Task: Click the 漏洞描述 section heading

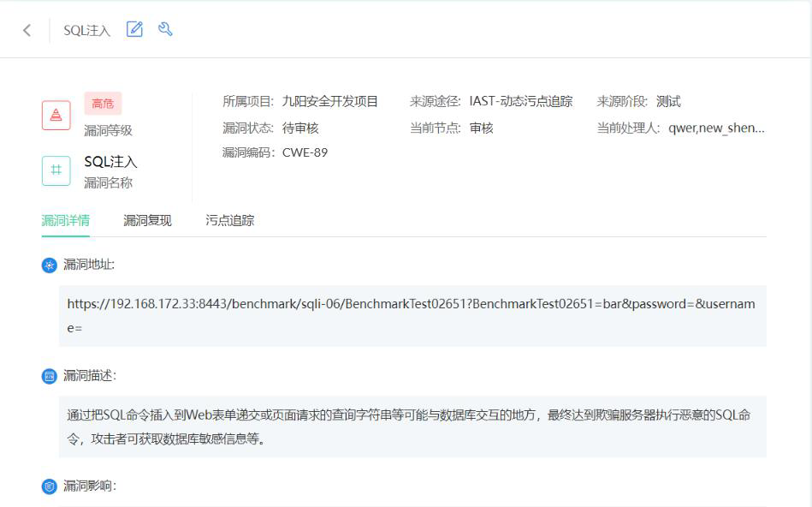Action: coord(90,375)
